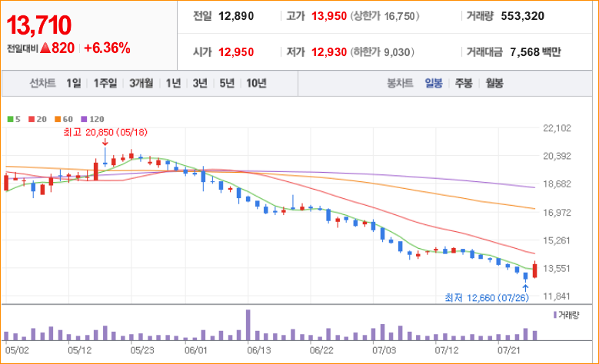
Task: Switch to the 3개월 chart range
Action: coord(141,83)
